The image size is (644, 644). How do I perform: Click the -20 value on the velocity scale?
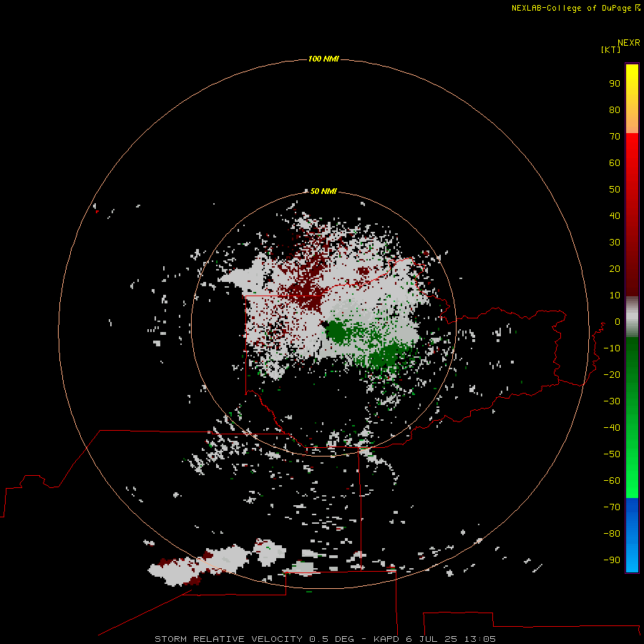pos(612,374)
